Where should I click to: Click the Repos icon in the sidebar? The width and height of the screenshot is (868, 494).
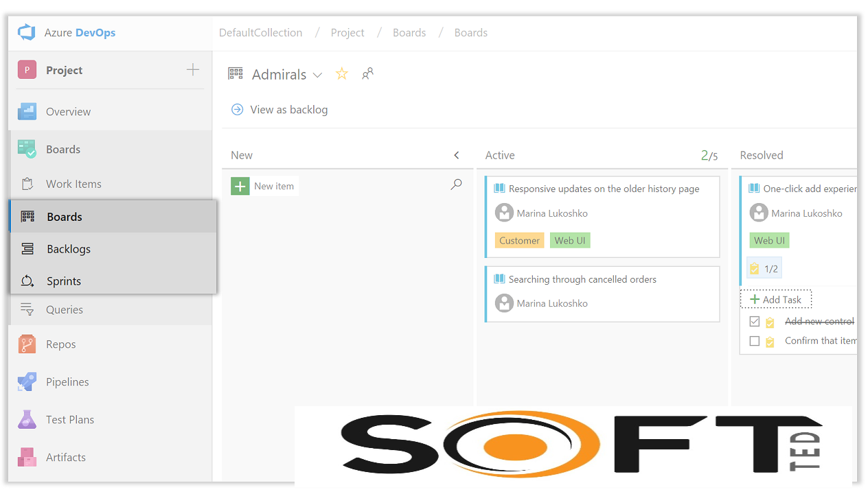27,344
